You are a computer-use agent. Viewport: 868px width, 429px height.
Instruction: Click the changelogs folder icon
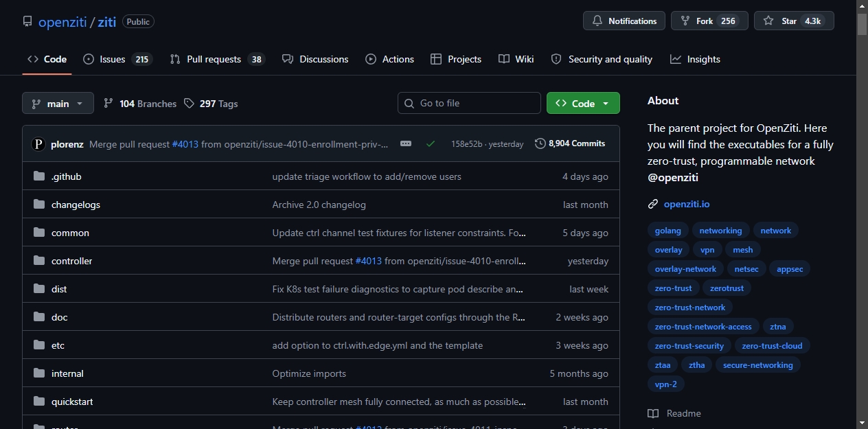pos(39,205)
